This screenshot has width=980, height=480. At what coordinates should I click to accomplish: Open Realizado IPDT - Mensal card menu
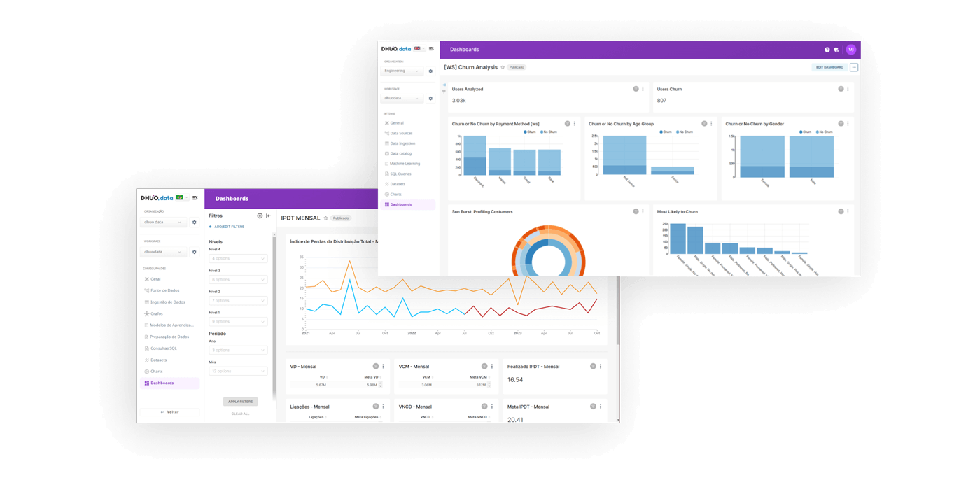point(600,367)
